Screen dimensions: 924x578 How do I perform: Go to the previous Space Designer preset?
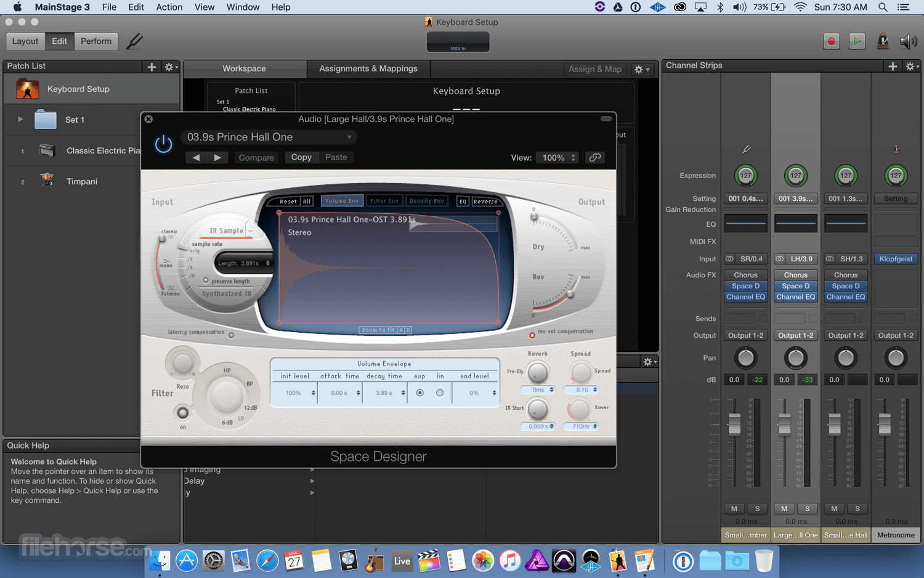coord(197,158)
